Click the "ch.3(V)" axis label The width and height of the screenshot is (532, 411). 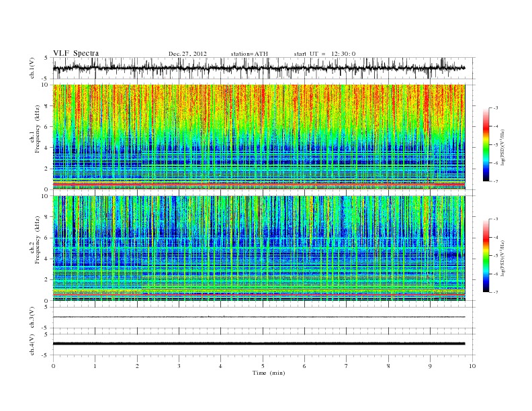[32, 318]
